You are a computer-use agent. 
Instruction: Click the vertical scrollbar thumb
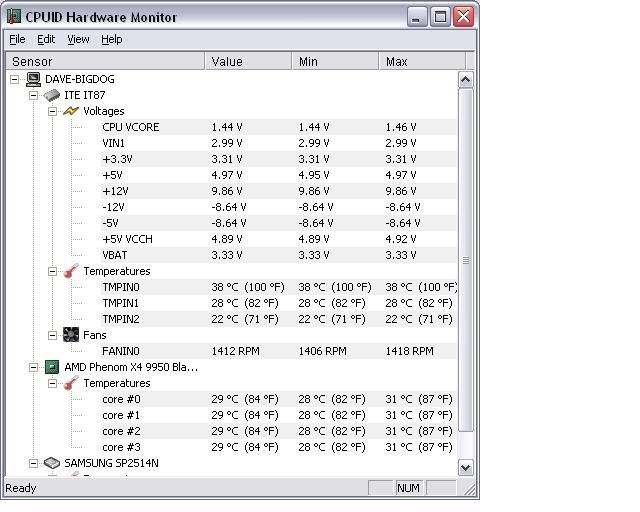click(466, 260)
